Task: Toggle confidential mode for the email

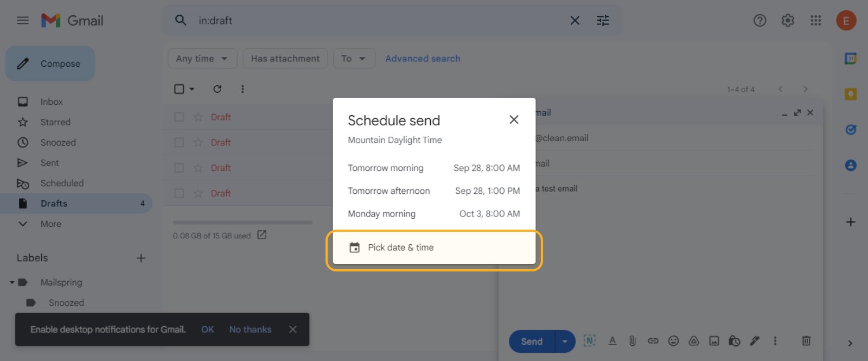Action: coord(734,341)
